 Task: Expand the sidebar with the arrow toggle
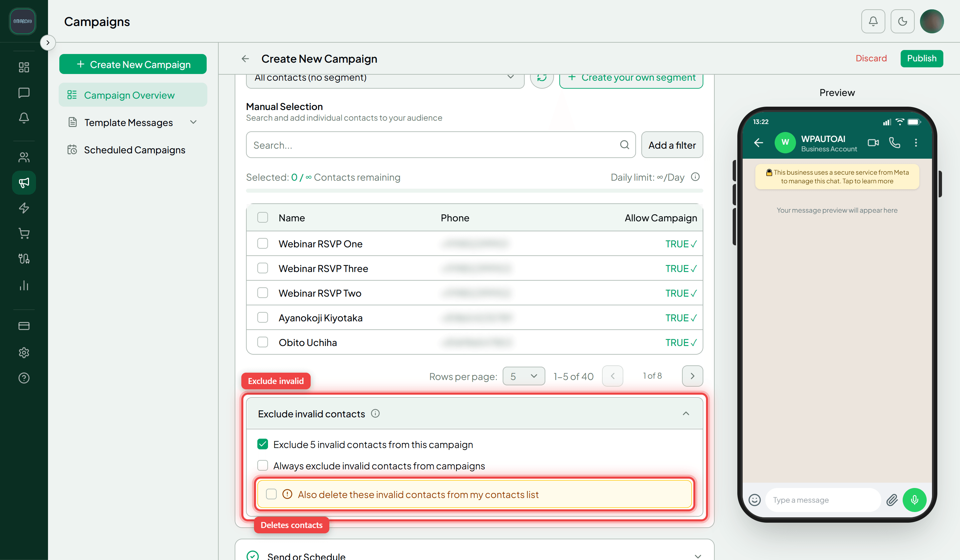pos(48,43)
